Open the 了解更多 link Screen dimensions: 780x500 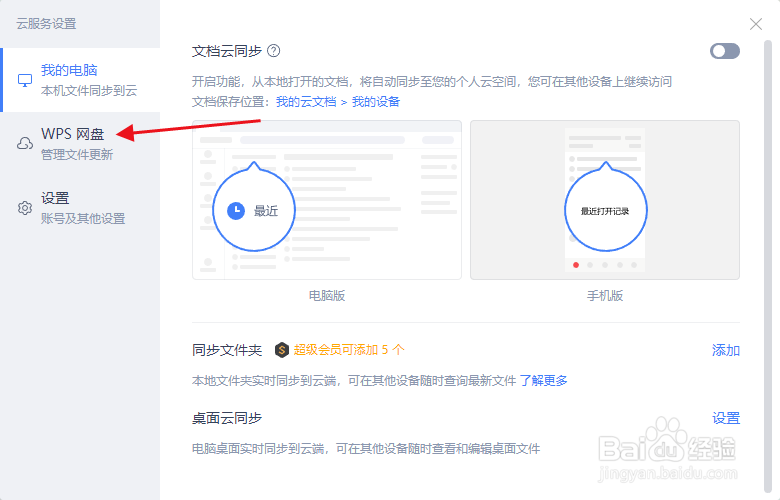click(x=543, y=381)
